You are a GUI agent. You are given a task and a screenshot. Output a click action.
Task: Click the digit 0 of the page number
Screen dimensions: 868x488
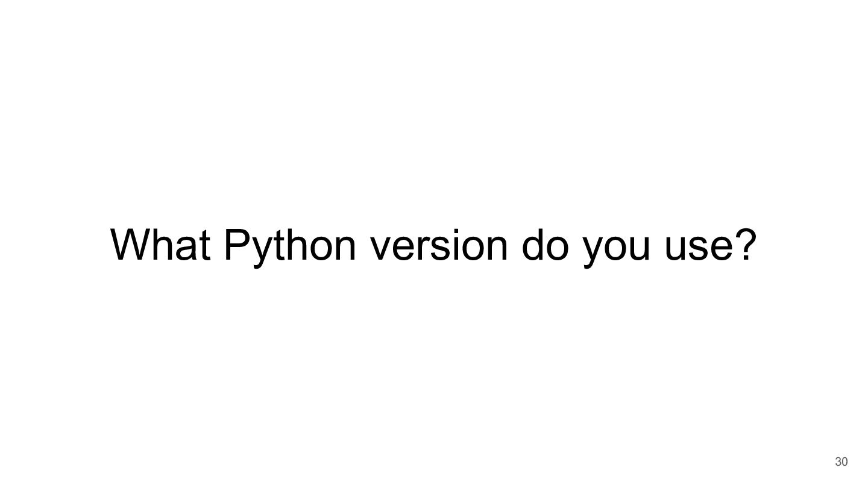[x=844, y=462]
